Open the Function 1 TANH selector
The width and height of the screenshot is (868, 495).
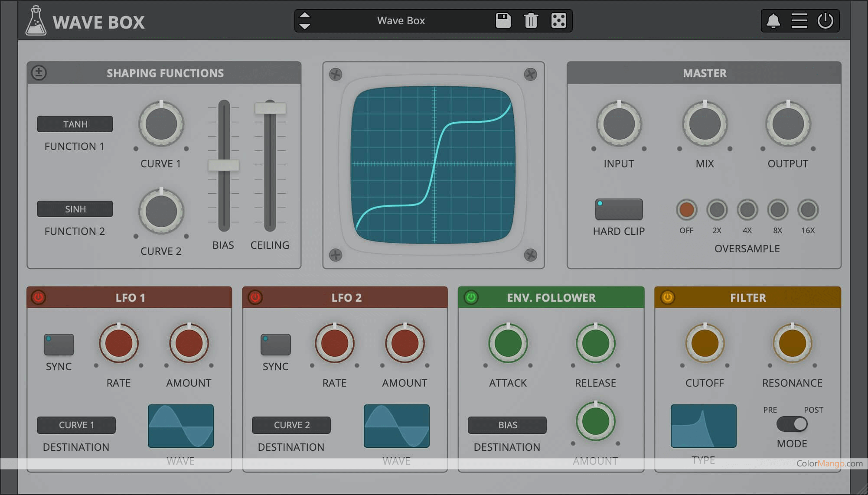point(75,124)
